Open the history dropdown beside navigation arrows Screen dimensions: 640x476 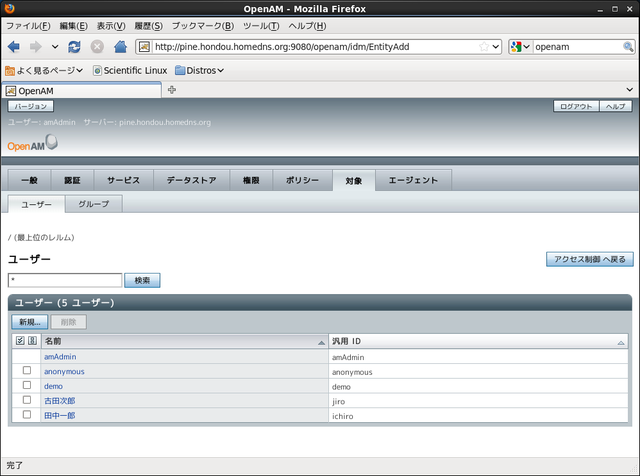[x=55, y=47]
